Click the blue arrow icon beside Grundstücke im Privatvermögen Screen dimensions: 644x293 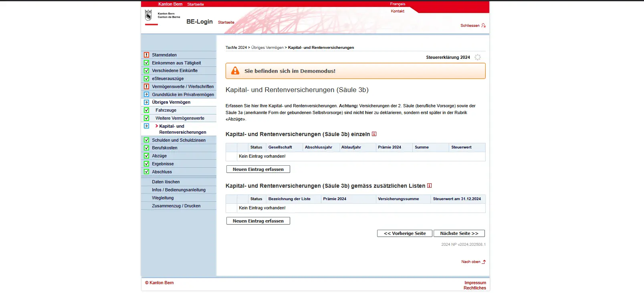[x=146, y=94]
